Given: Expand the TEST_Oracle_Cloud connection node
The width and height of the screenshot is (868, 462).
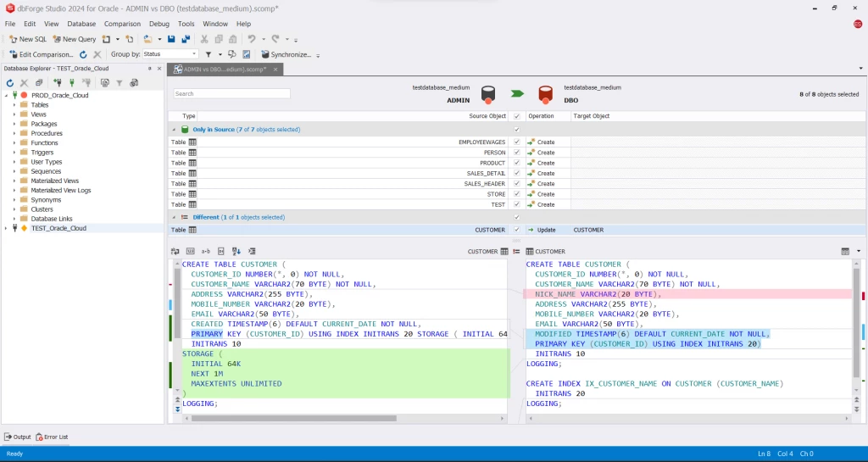Looking at the screenshot, I should 6,228.
